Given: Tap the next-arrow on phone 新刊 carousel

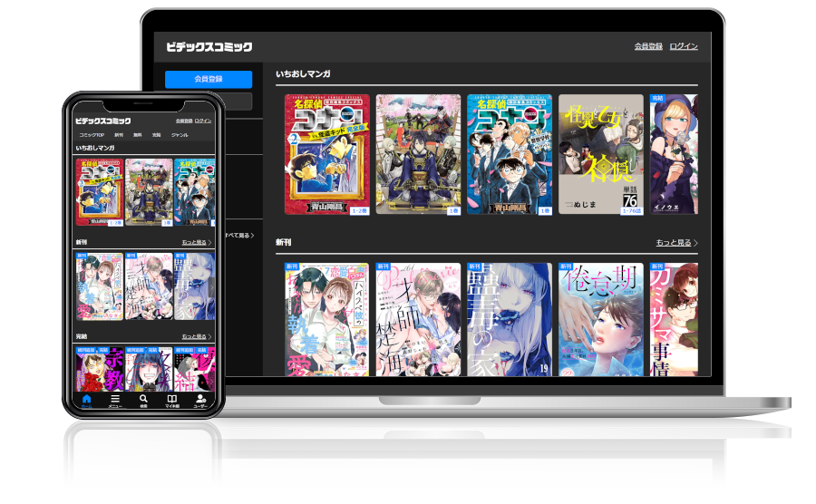Looking at the screenshot, I should click(210, 286).
